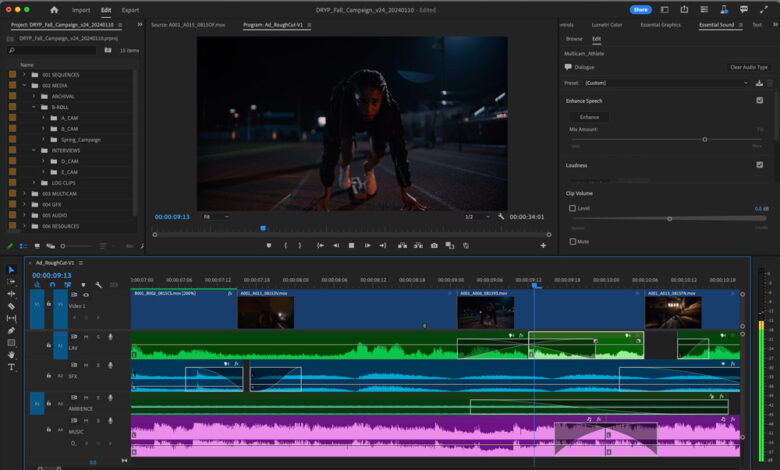Open timeline wrench display settings

click(x=98, y=284)
